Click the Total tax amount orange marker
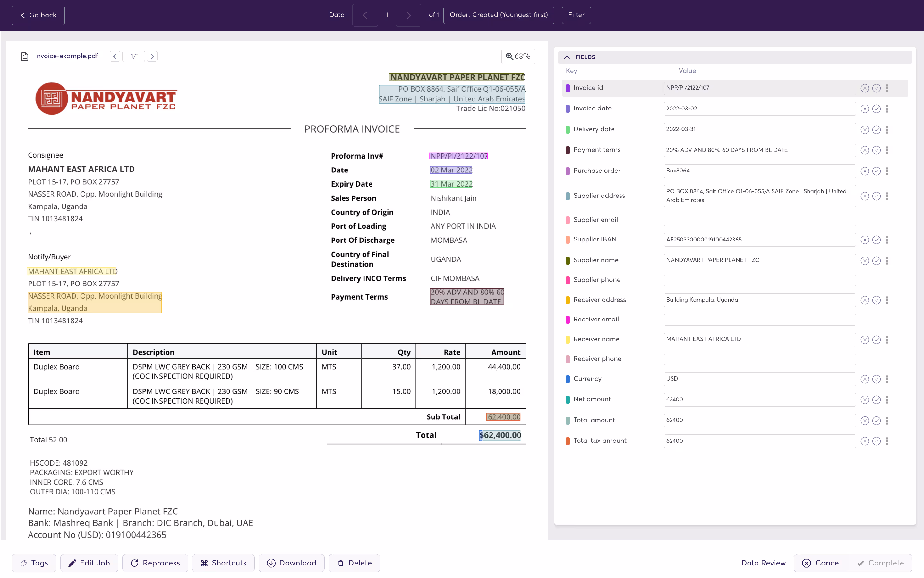This screenshot has width=924, height=578. click(x=568, y=441)
